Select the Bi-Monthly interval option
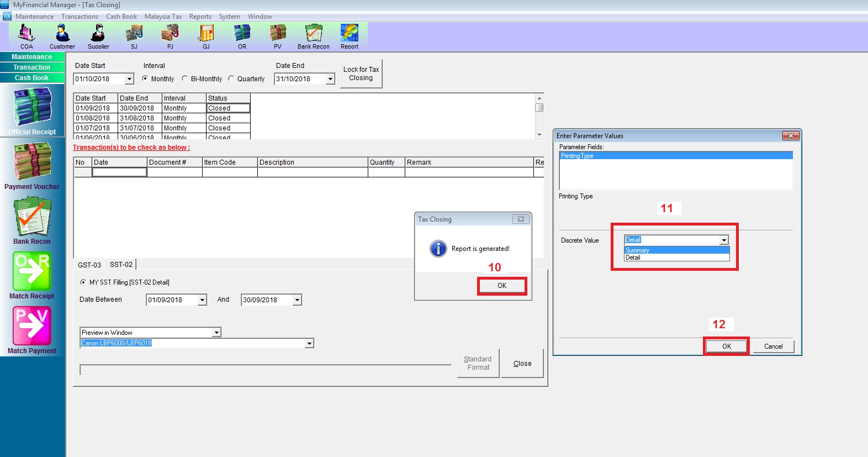Viewport: 868px width, 457px height. click(x=185, y=78)
